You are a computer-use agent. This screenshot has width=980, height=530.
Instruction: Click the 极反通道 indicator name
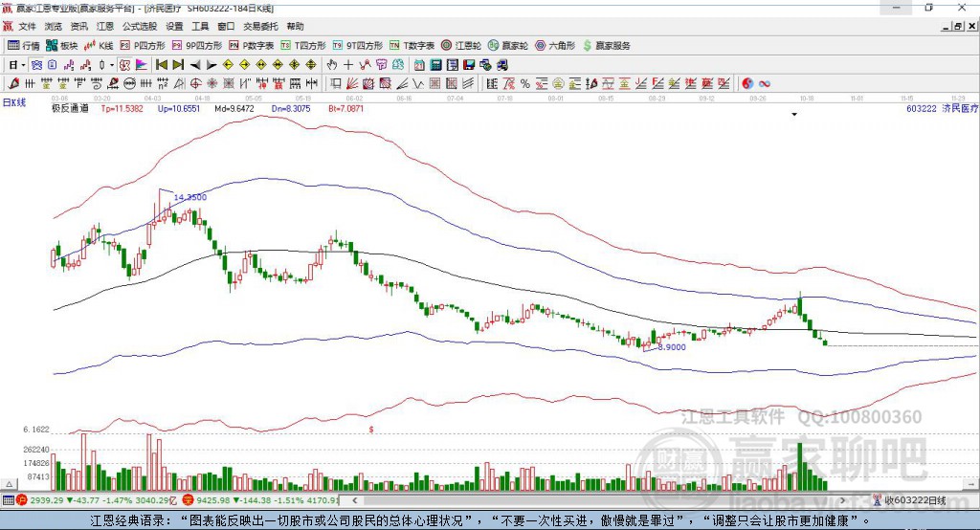point(70,108)
